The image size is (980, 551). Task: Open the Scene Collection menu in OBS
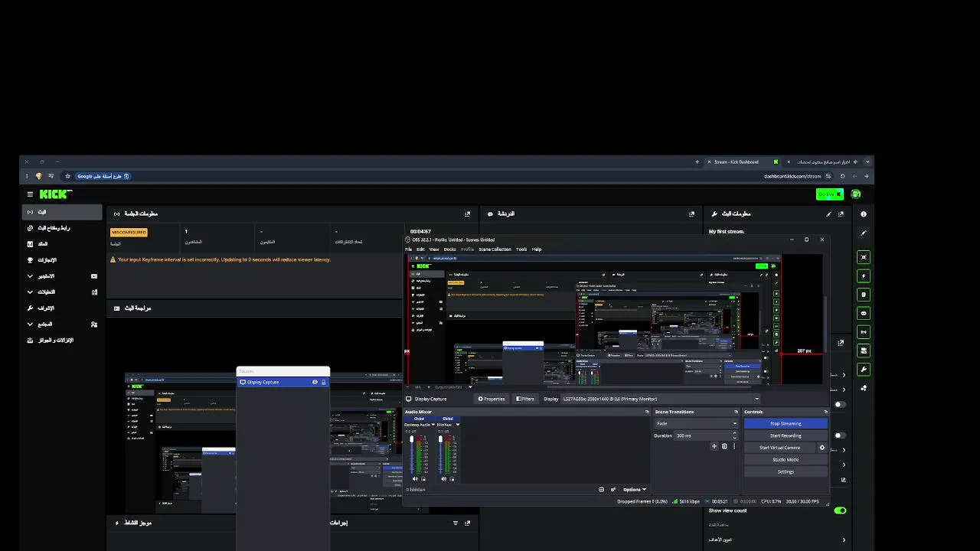click(x=495, y=249)
